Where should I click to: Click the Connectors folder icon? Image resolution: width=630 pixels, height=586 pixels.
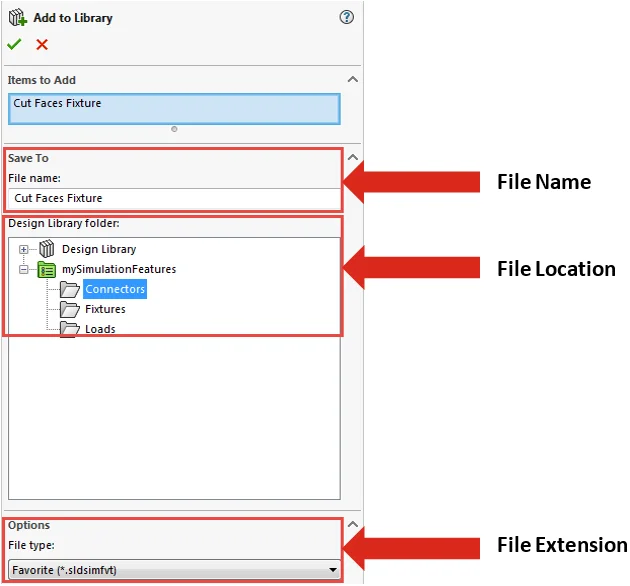pyautogui.click(x=69, y=290)
